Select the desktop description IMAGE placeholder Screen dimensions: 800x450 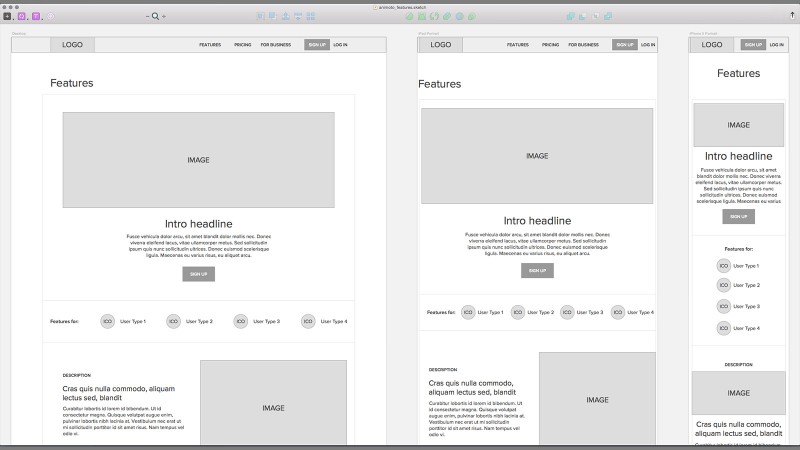click(x=273, y=403)
